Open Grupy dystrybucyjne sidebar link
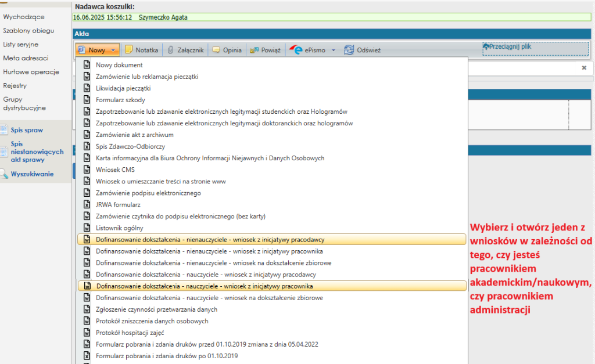The width and height of the screenshot is (595, 364). (x=24, y=103)
